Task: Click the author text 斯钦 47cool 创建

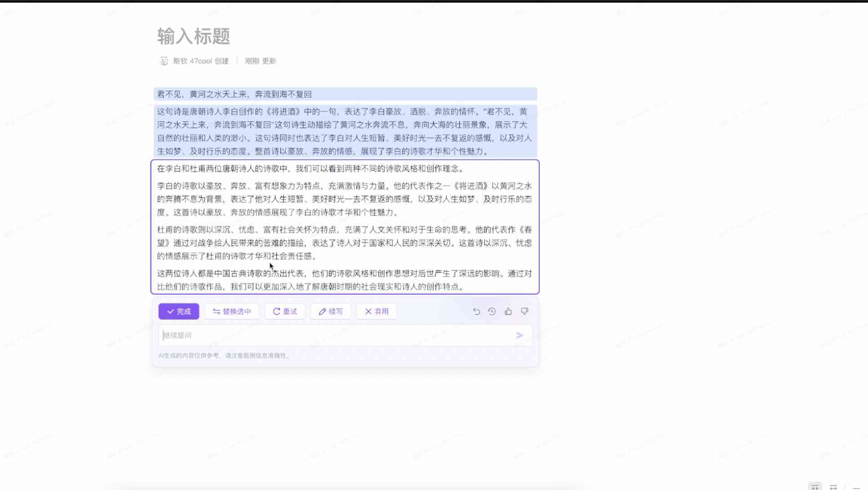Action: [201, 61]
